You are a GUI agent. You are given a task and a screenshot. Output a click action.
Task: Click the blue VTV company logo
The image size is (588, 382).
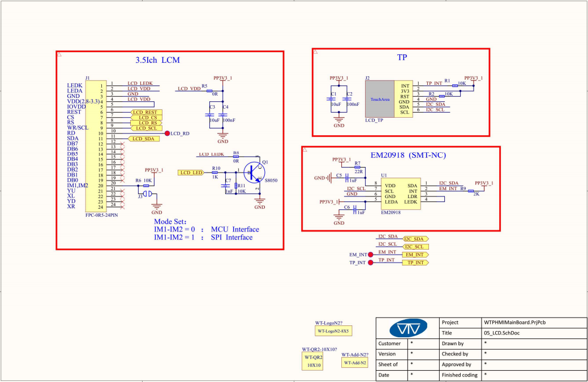409,327
